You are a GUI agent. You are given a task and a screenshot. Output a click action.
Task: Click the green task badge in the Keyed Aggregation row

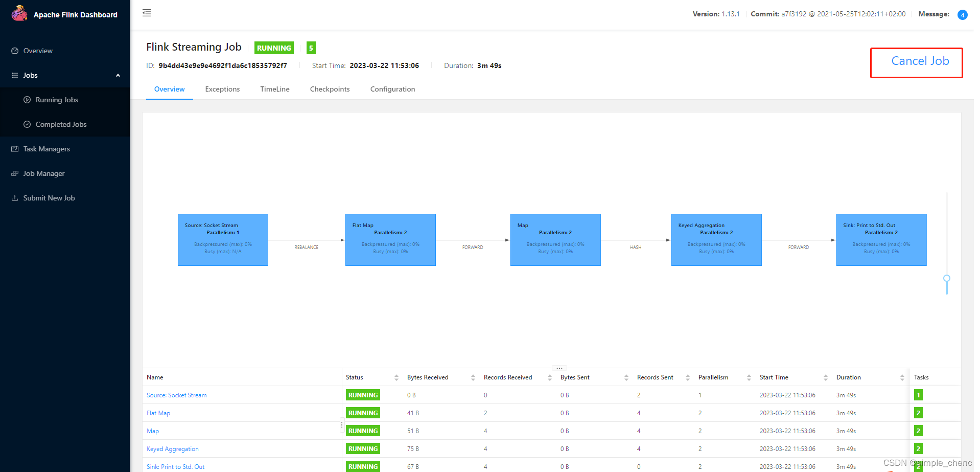[x=918, y=448]
